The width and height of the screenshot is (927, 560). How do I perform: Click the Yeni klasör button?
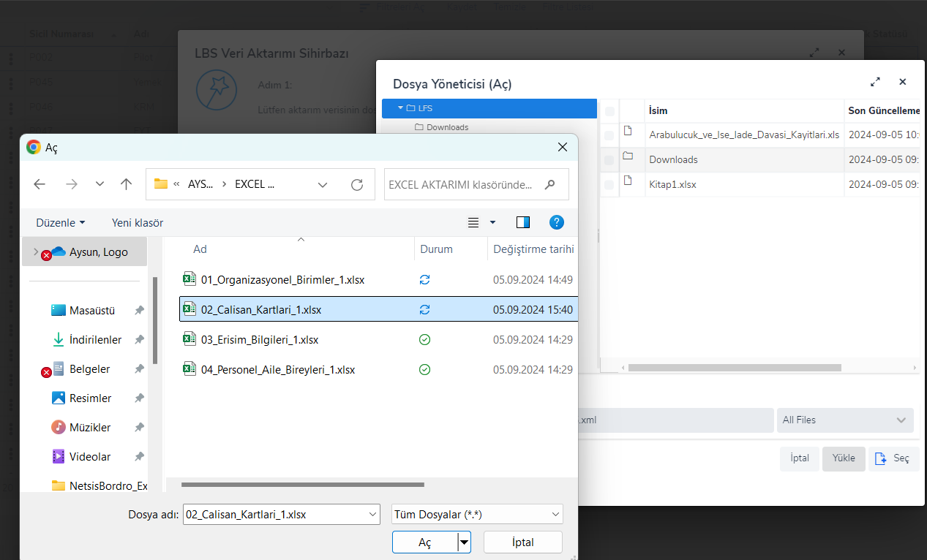pyautogui.click(x=138, y=222)
